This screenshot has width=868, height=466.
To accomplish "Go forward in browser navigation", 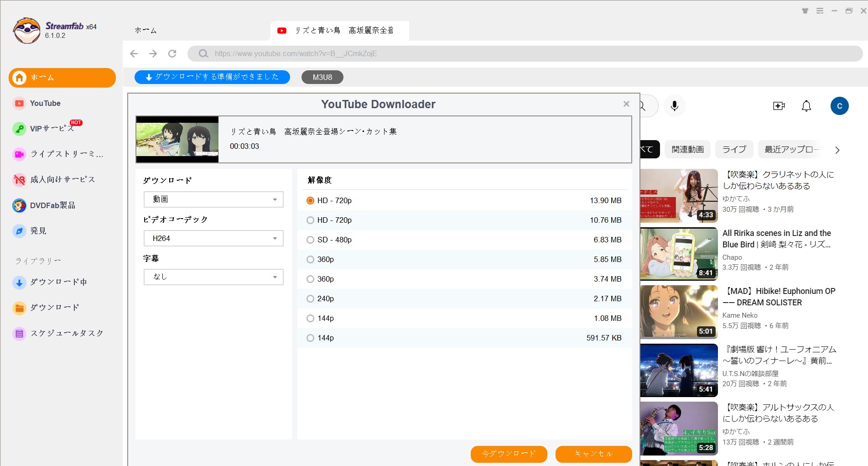I will click(153, 54).
